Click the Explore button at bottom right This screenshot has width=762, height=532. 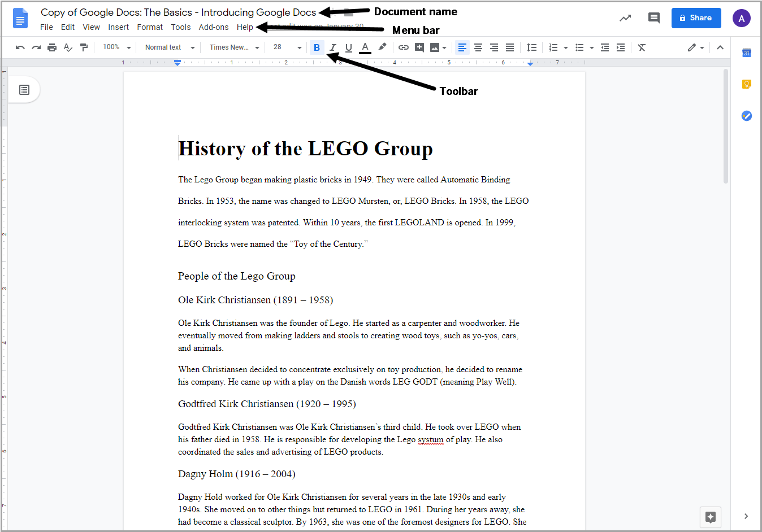click(711, 517)
